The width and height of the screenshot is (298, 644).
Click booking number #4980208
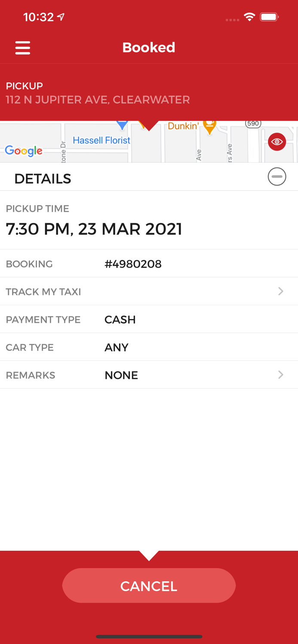(133, 264)
